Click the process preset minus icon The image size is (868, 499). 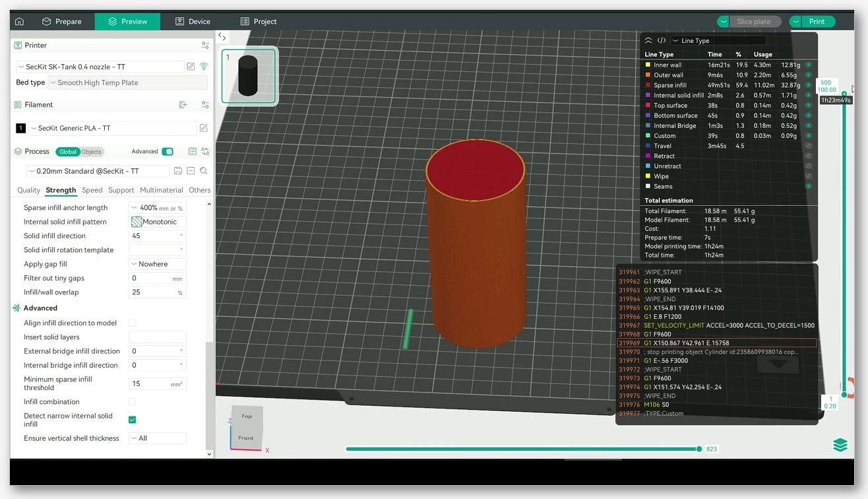click(191, 171)
